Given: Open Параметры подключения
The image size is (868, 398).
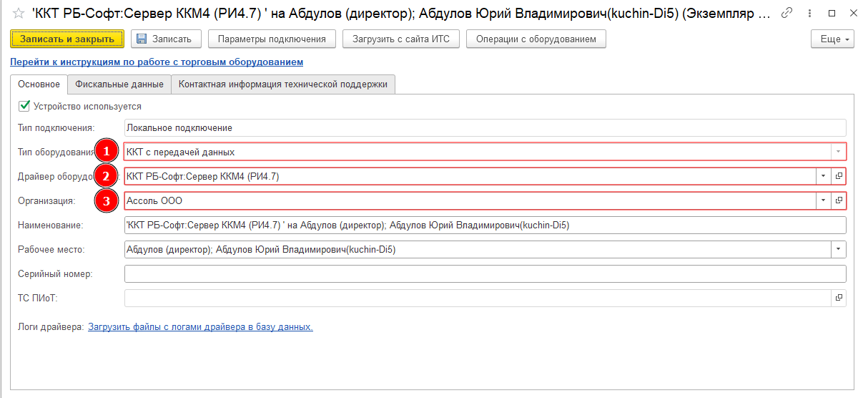Looking at the screenshot, I should [272, 39].
